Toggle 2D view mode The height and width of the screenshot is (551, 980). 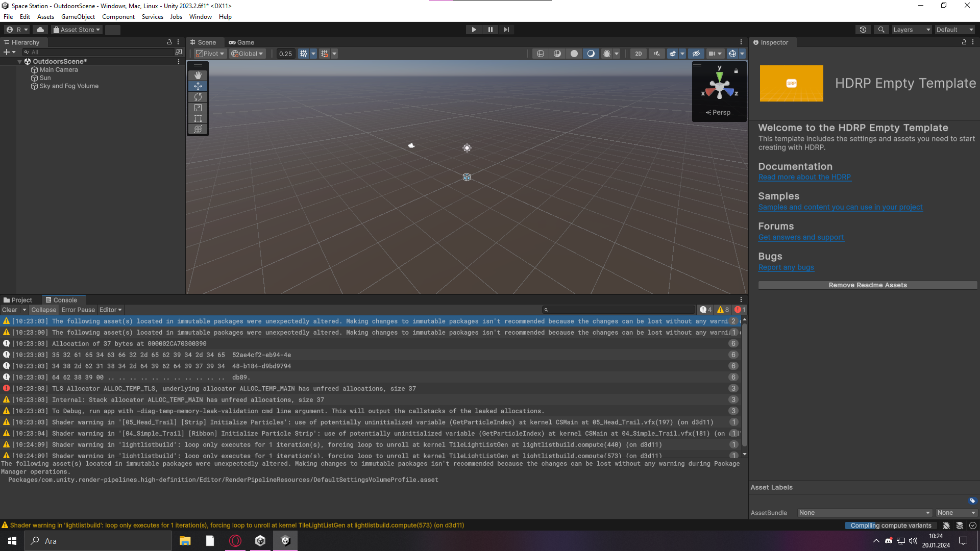(x=638, y=53)
